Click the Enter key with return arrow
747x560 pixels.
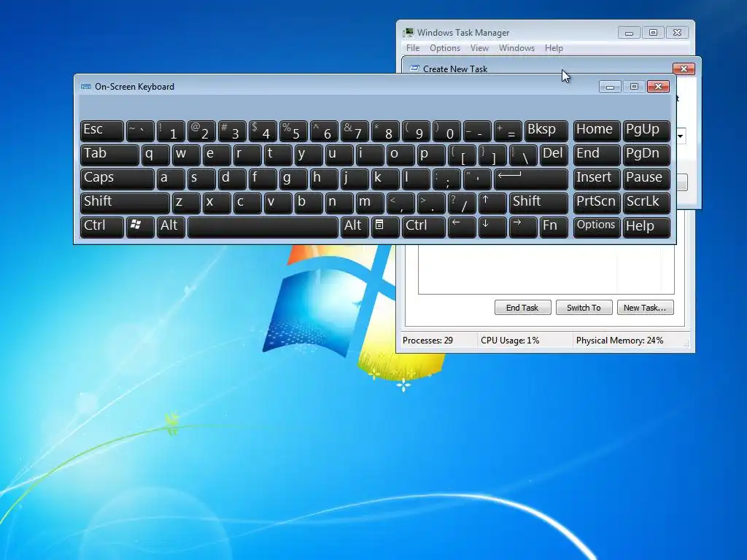pos(531,179)
